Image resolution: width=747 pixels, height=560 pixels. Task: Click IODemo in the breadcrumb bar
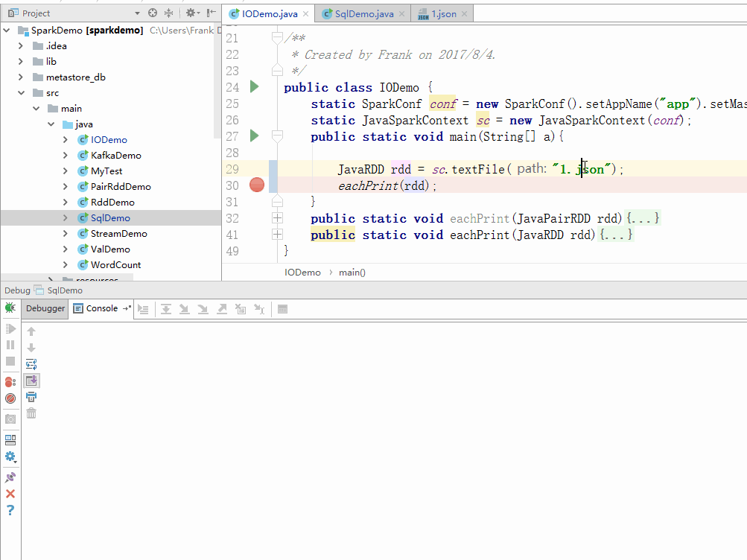[x=302, y=273]
